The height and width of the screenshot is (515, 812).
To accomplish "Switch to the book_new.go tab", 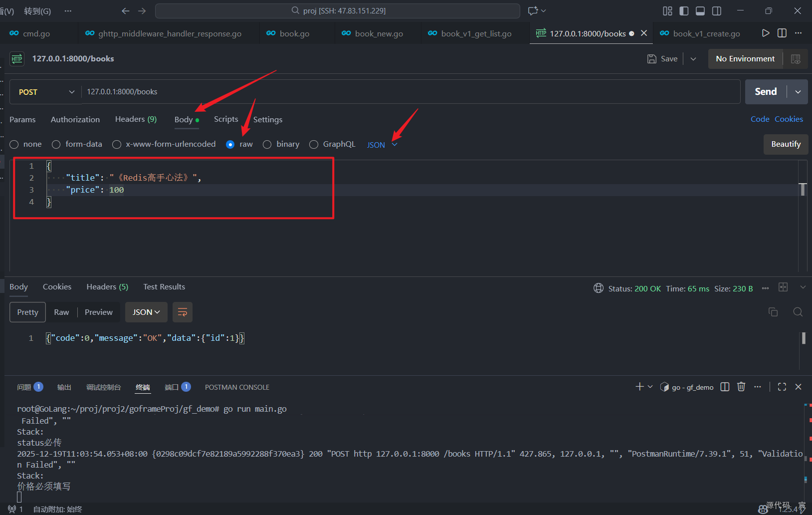I will point(378,33).
